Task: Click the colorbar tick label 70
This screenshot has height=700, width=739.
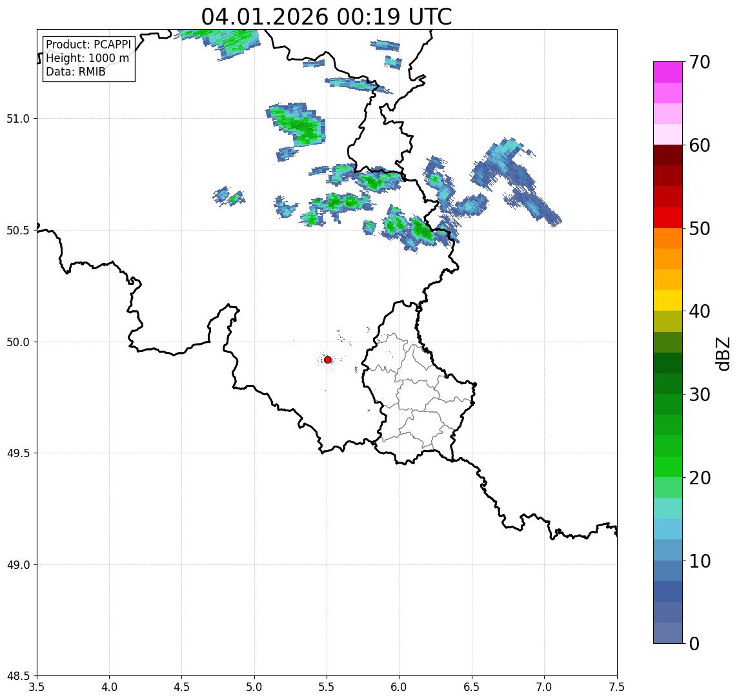Action: tap(700, 62)
